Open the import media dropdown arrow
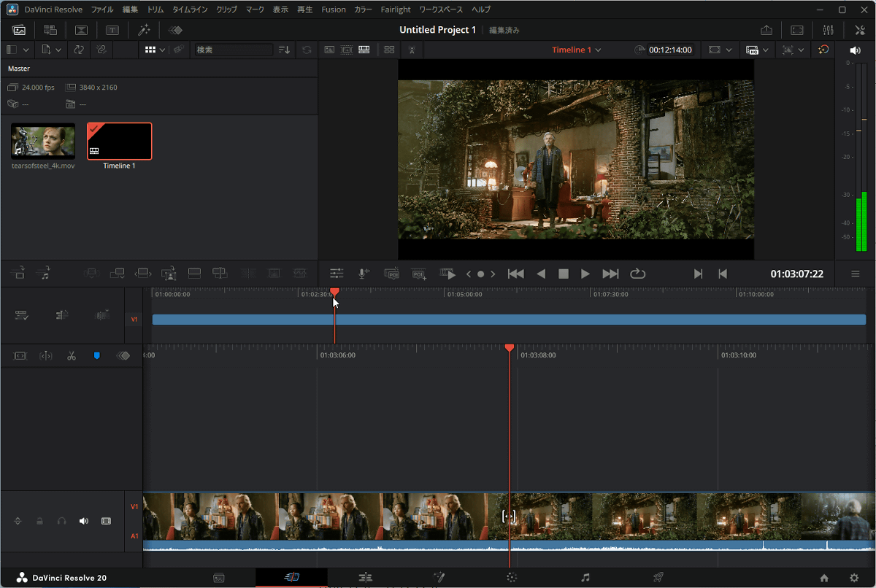 pos(58,50)
